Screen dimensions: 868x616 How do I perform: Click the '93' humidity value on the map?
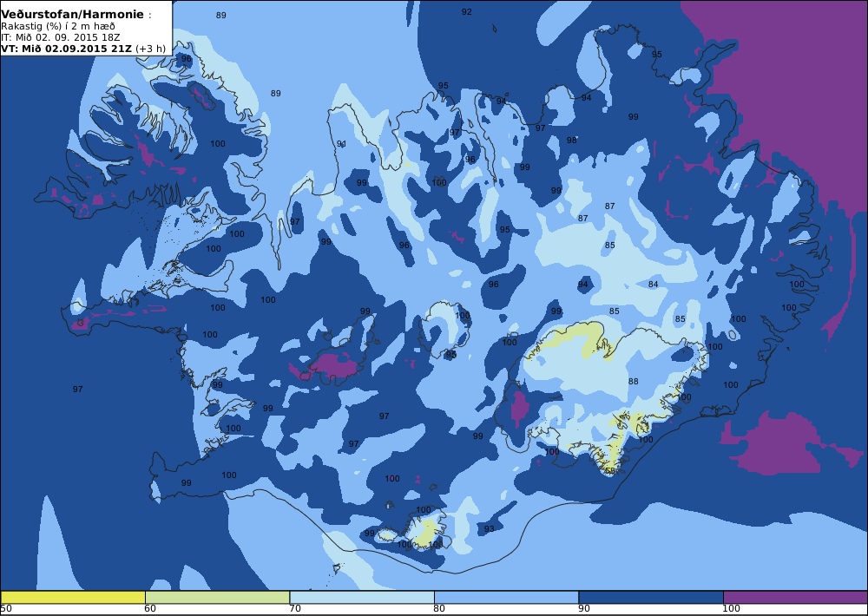click(490, 529)
